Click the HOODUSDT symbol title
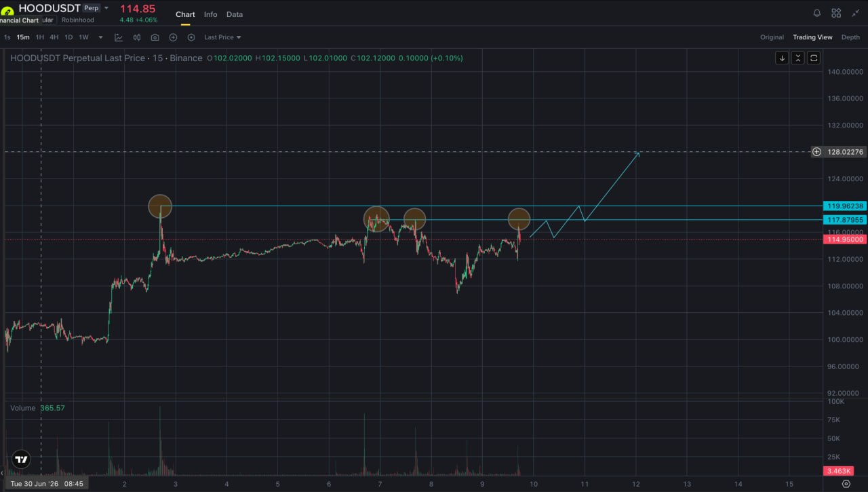Screen dimensions: 868x492 pos(50,8)
